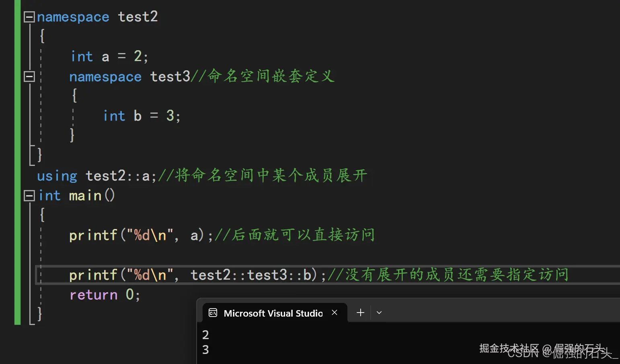620x364 pixels.
Task: Click the green change-tracking margin bar
Action: (x=17, y=161)
